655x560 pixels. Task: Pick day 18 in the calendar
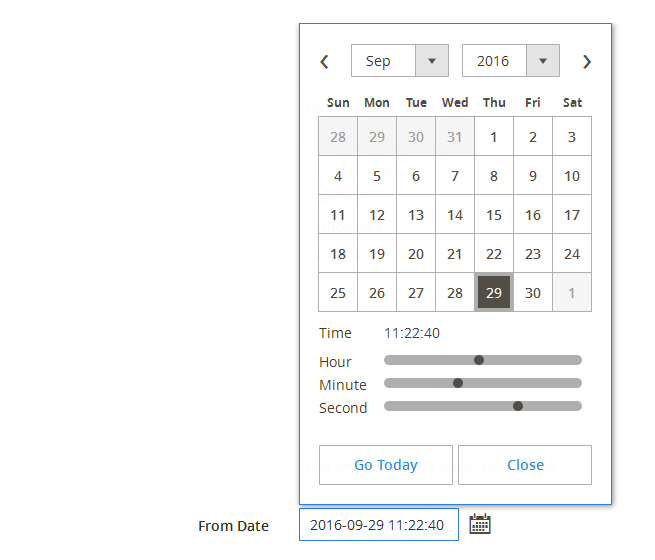[338, 254]
